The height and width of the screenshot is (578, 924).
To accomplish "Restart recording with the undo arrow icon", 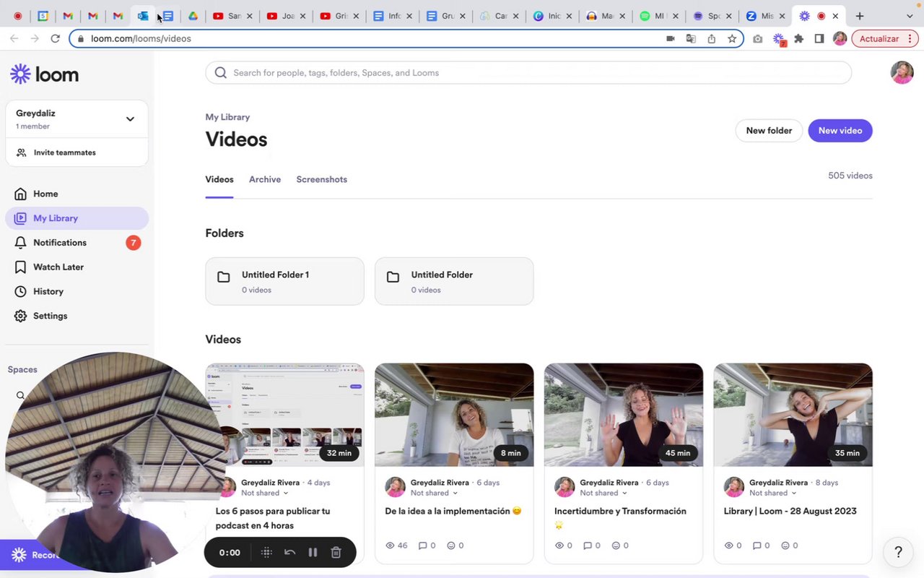I will tap(289, 553).
